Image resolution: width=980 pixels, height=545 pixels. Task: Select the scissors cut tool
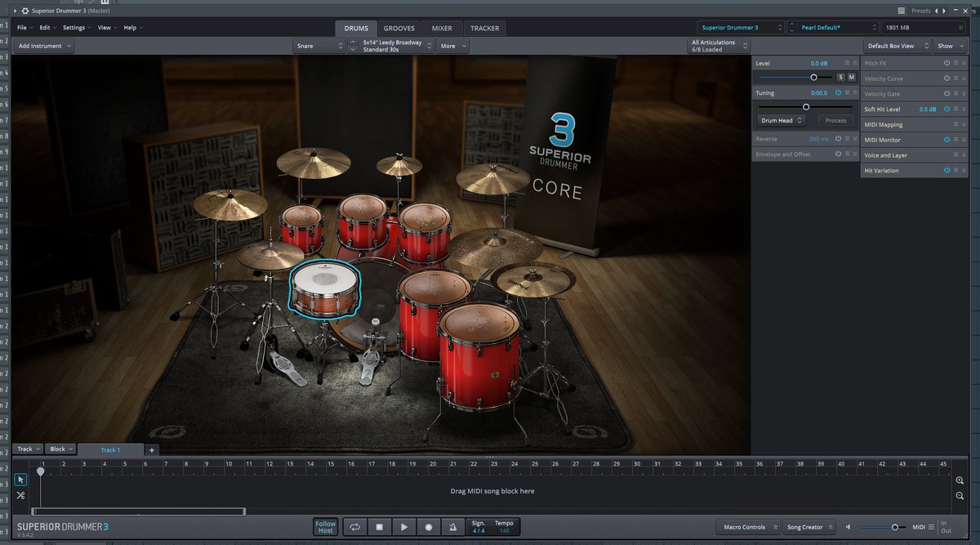click(20, 495)
